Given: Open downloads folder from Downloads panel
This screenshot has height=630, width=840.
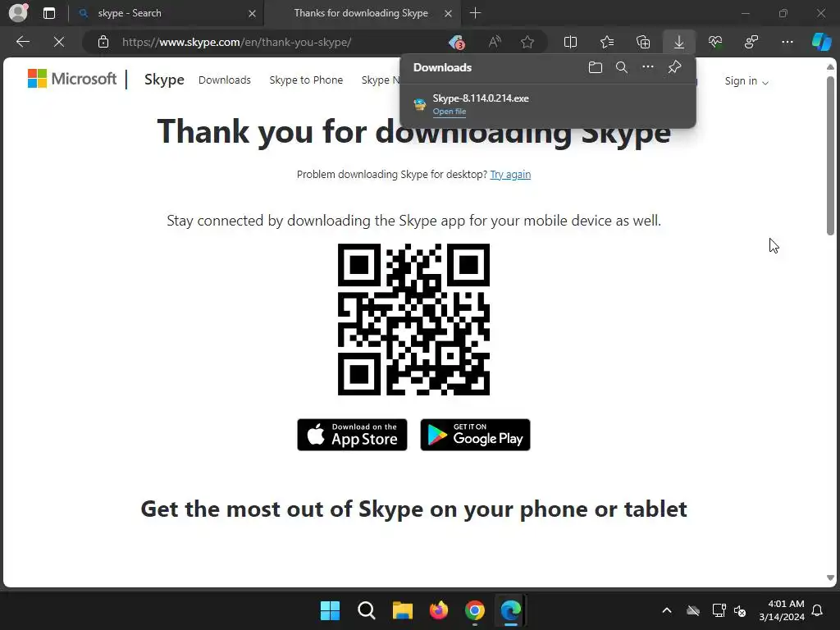Looking at the screenshot, I should click(x=596, y=67).
